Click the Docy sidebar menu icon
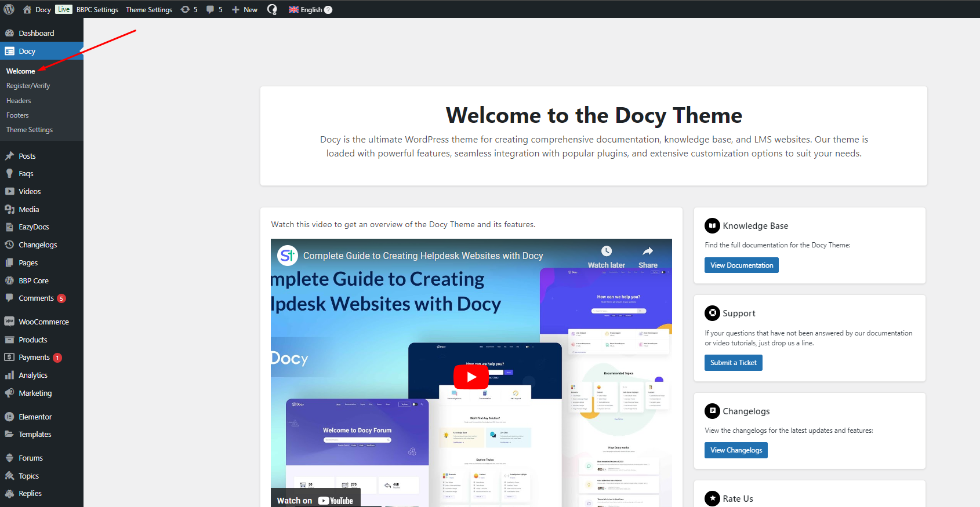 9,51
